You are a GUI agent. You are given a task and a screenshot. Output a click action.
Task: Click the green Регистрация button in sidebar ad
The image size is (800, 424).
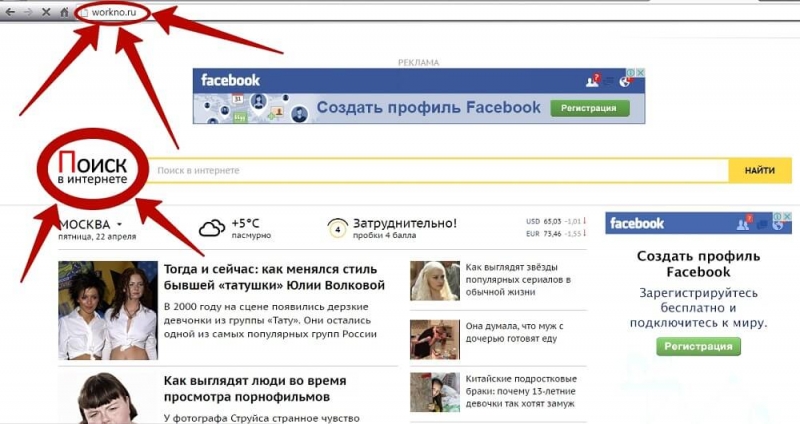(x=698, y=346)
